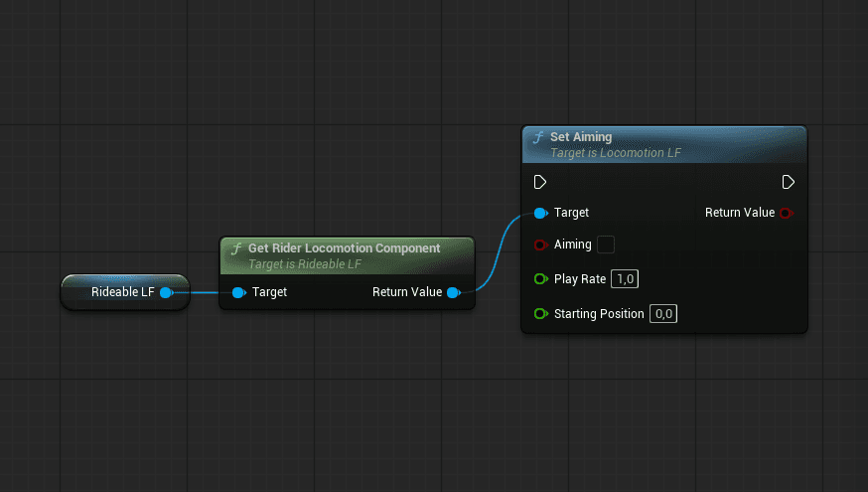The height and width of the screenshot is (492, 868).
Task: Click the red Return Value pin on Set Aiming
Action: (787, 213)
